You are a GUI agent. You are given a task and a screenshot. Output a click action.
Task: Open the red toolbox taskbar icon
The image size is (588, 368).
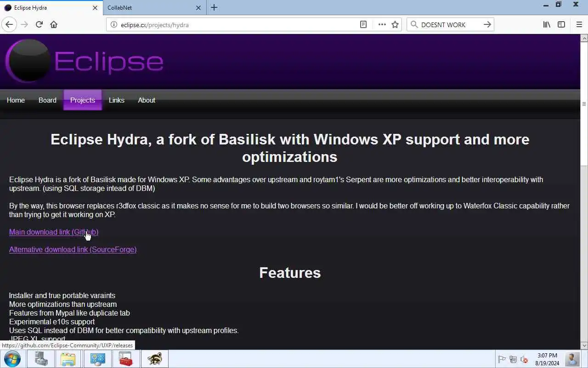coord(125,359)
